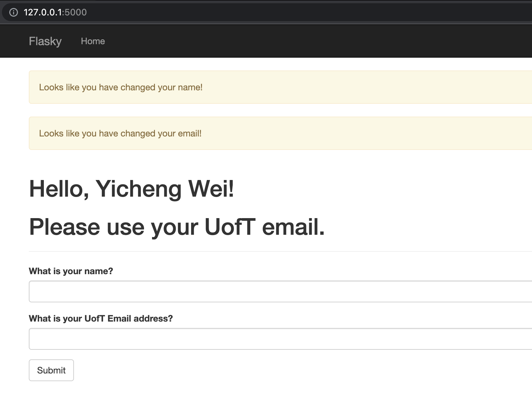Click the 'What is your UofT Email address?' label
The image size is (532, 401).
(101, 319)
